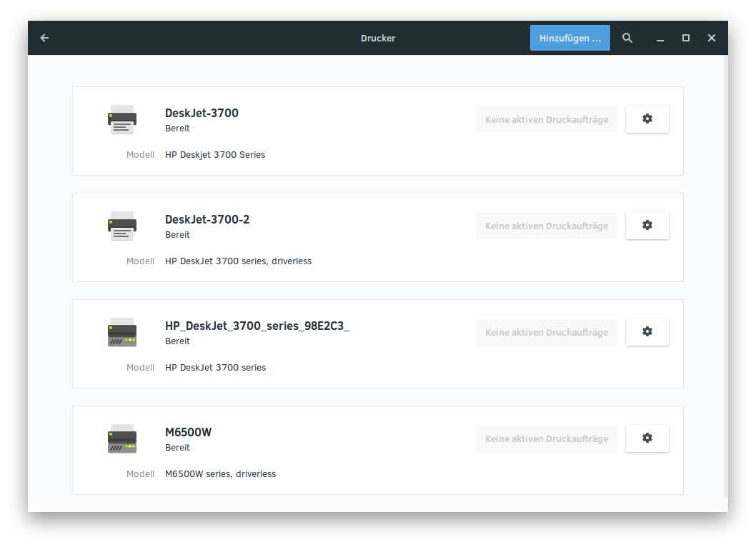Click Keine aktiven Druckaufträge for DeskJet-3700-2
The width and height of the screenshot is (756, 547).
(547, 226)
